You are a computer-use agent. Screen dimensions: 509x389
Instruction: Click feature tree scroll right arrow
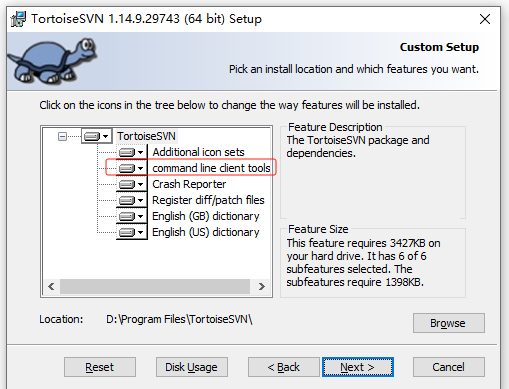click(262, 286)
